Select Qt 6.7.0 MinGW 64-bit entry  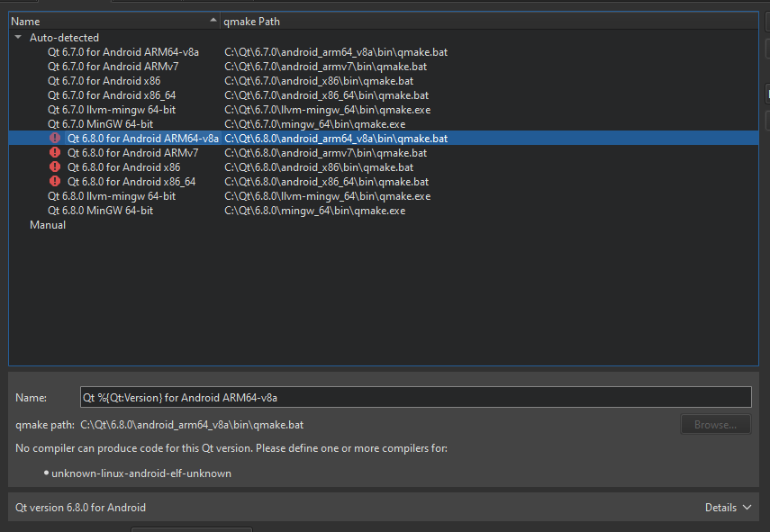[100, 123]
